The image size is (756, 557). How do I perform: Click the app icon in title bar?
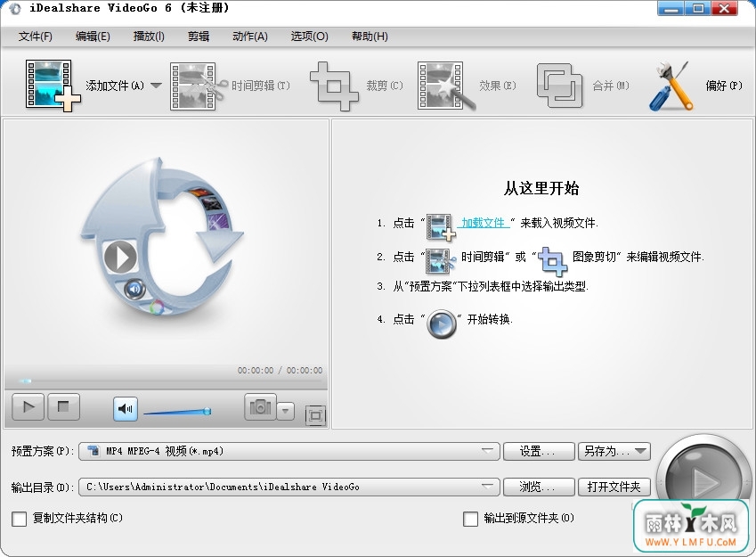[x=14, y=9]
